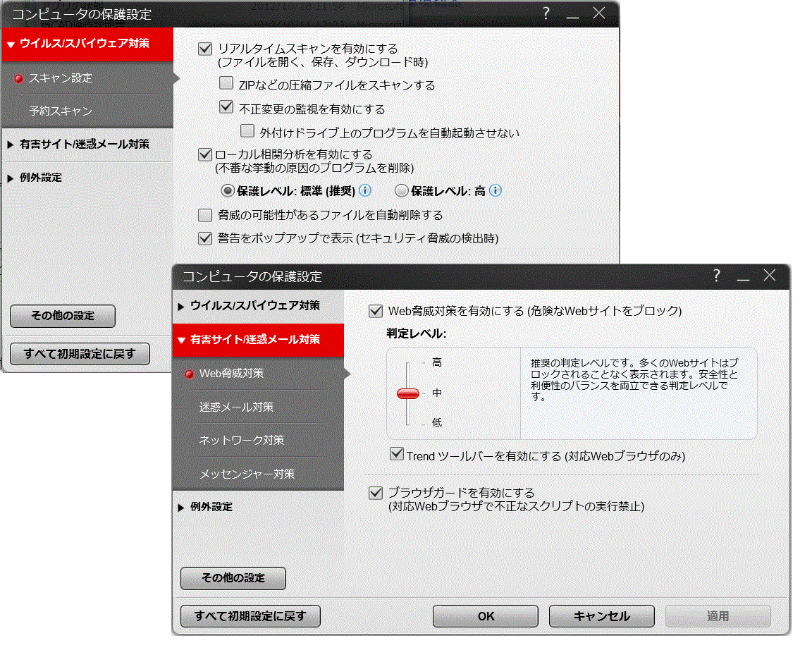
Task: Click info icon next to 保護レベル: 高
Action: (x=496, y=190)
